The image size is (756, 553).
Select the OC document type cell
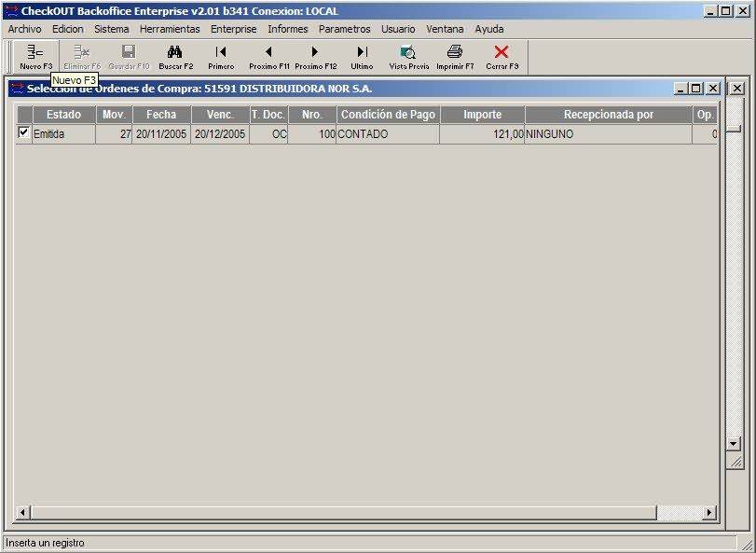(268, 134)
